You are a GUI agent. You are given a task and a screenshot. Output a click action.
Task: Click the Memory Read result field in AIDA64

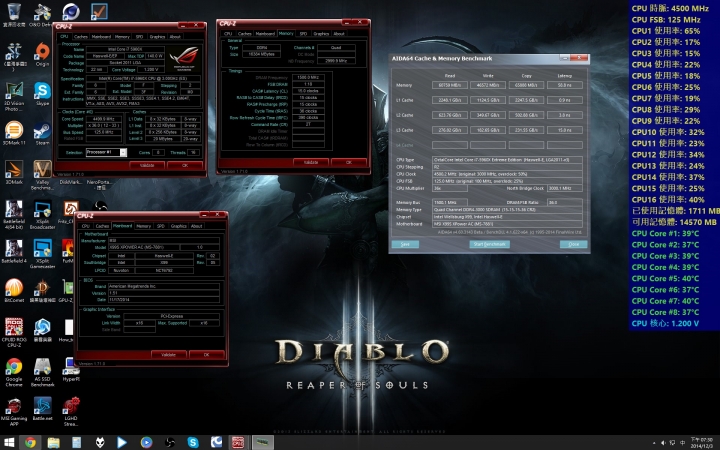point(450,85)
